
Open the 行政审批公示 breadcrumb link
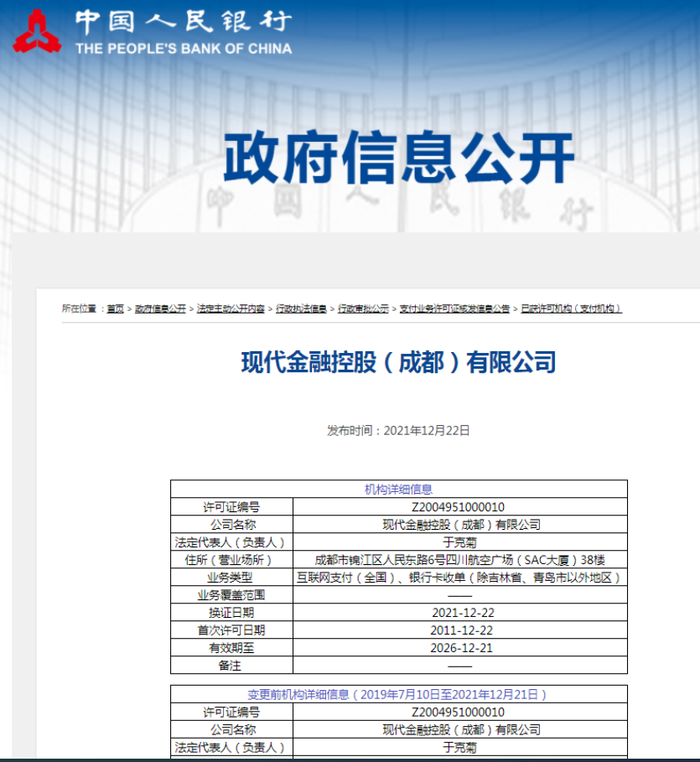click(363, 308)
